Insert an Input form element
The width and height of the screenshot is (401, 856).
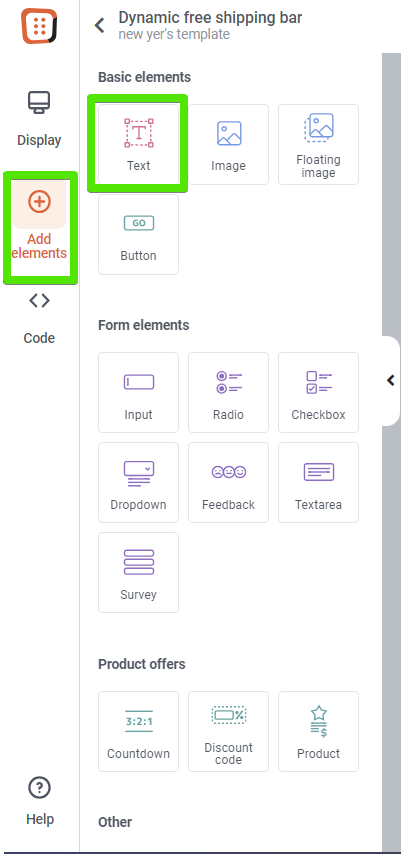pyautogui.click(x=139, y=393)
